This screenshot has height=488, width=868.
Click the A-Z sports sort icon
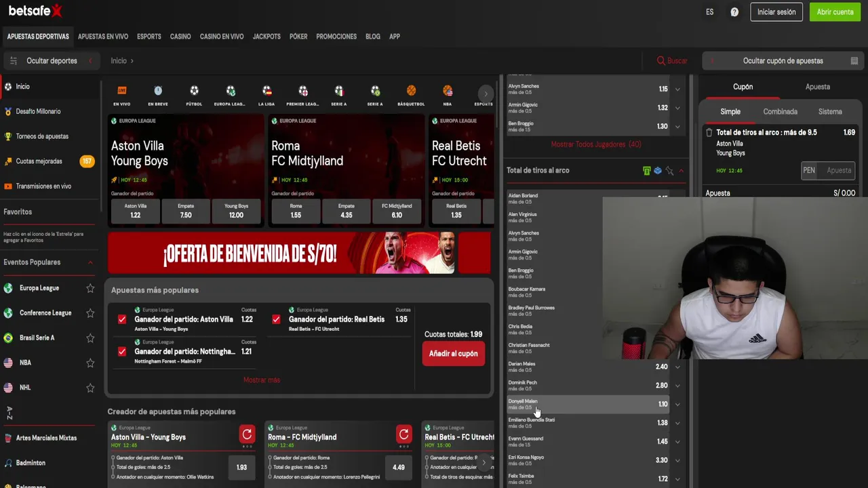9,413
